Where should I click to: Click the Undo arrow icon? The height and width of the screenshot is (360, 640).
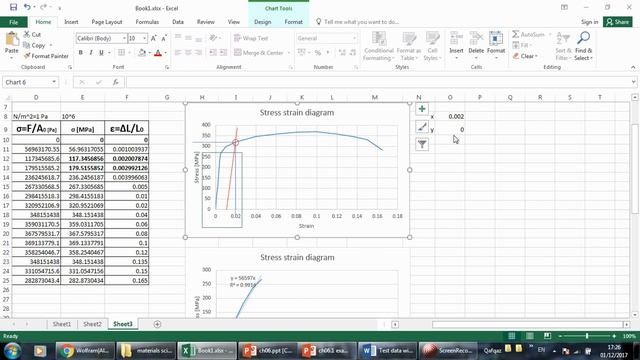pos(27,7)
